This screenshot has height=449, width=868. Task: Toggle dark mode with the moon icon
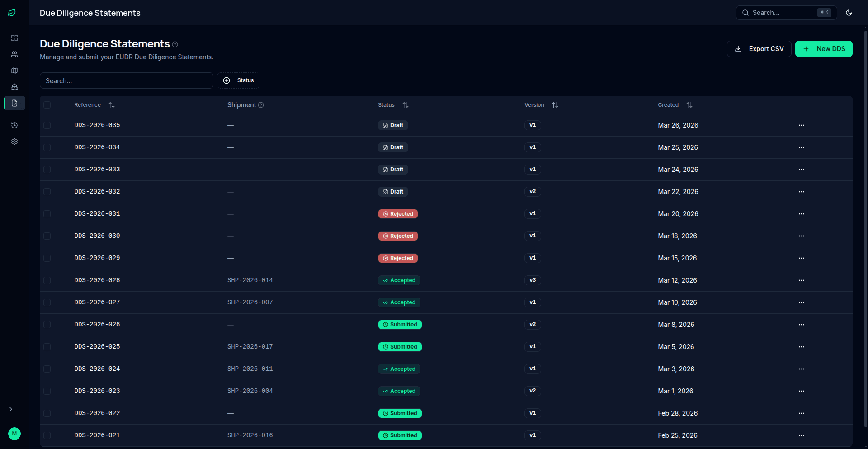point(849,13)
